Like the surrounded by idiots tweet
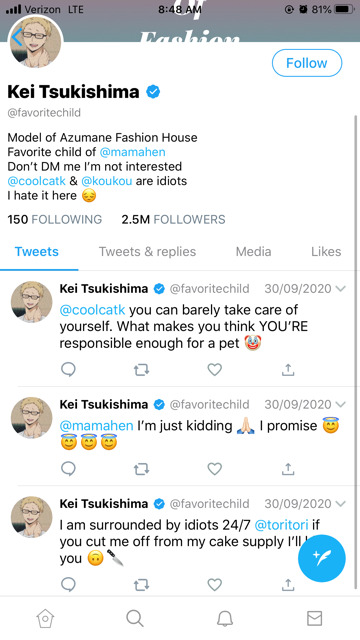Viewport: 360px width, 640px height. [x=215, y=585]
